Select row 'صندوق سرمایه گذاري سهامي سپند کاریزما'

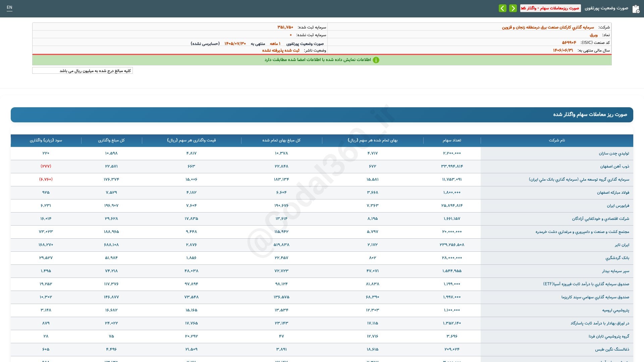pos(322,297)
